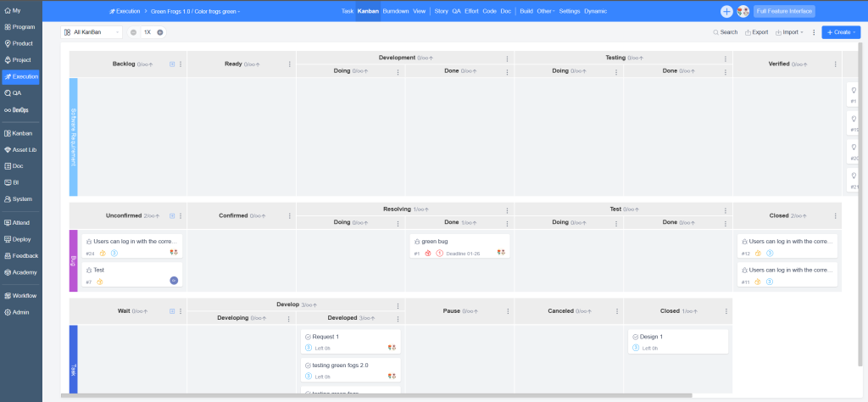Switch to the Burndown tab
Viewport: 868px width, 402px height.
(x=395, y=11)
